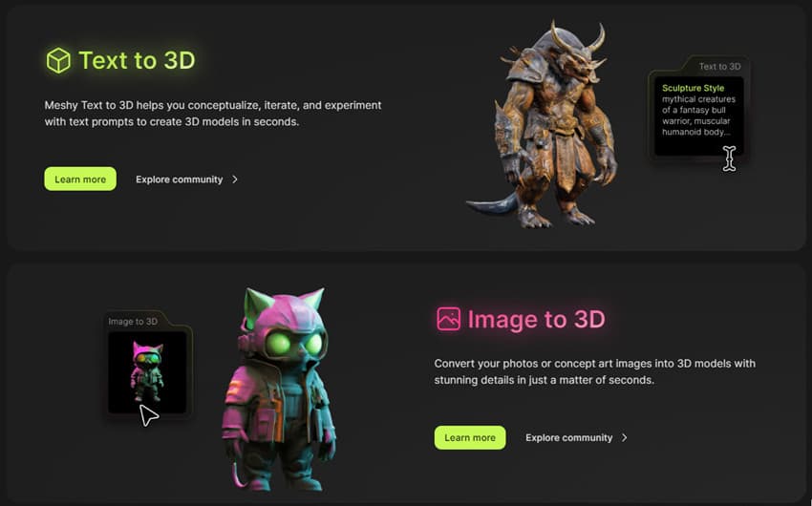Open Explore community link in Text to 3D section

(x=180, y=179)
